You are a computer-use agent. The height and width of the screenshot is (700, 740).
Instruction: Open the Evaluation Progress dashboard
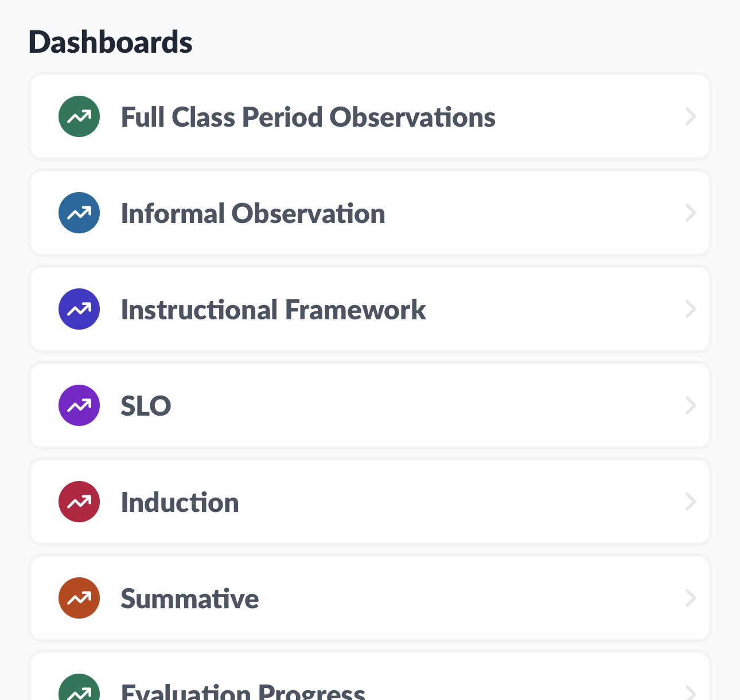(243, 690)
